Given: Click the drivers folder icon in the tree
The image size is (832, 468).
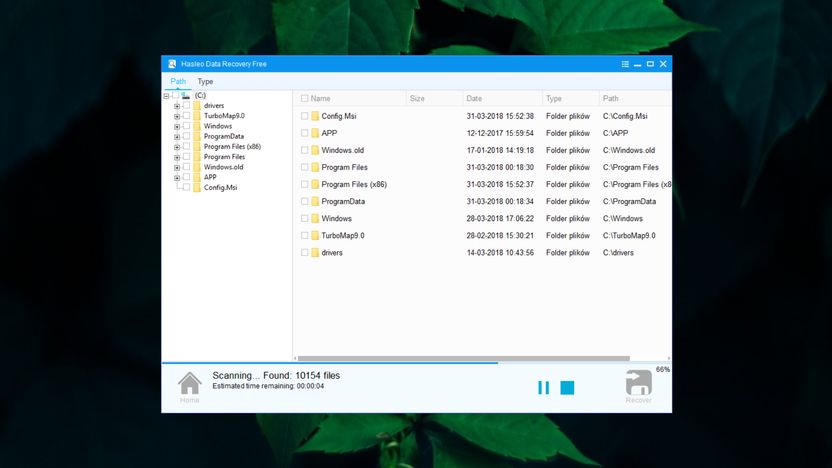Looking at the screenshot, I should [197, 106].
